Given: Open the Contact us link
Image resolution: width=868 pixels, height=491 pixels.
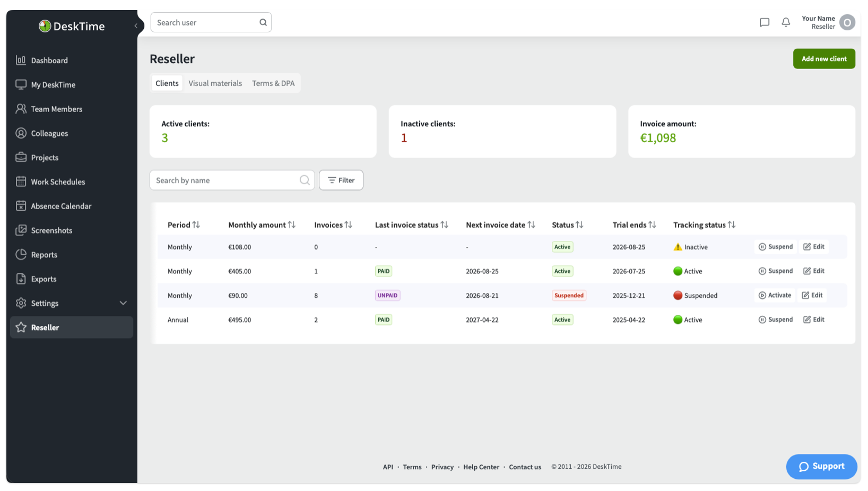Looking at the screenshot, I should tap(525, 467).
